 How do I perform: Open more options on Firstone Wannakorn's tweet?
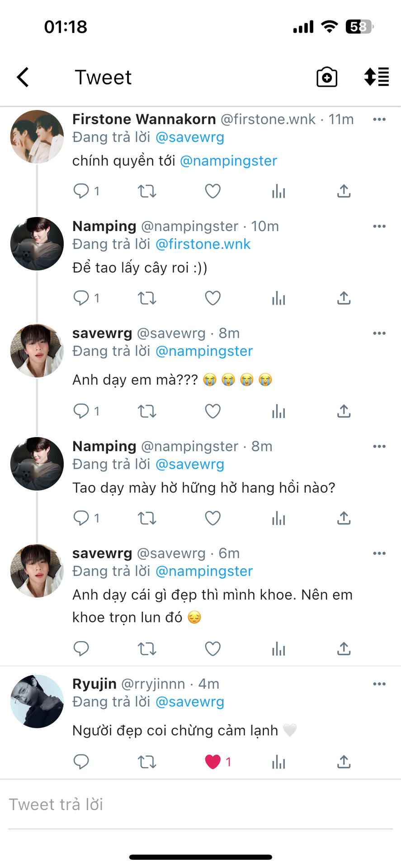tap(379, 119)
